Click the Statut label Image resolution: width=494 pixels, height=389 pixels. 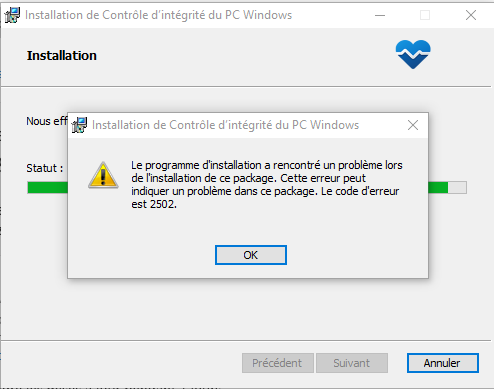(x=45, y=168)
